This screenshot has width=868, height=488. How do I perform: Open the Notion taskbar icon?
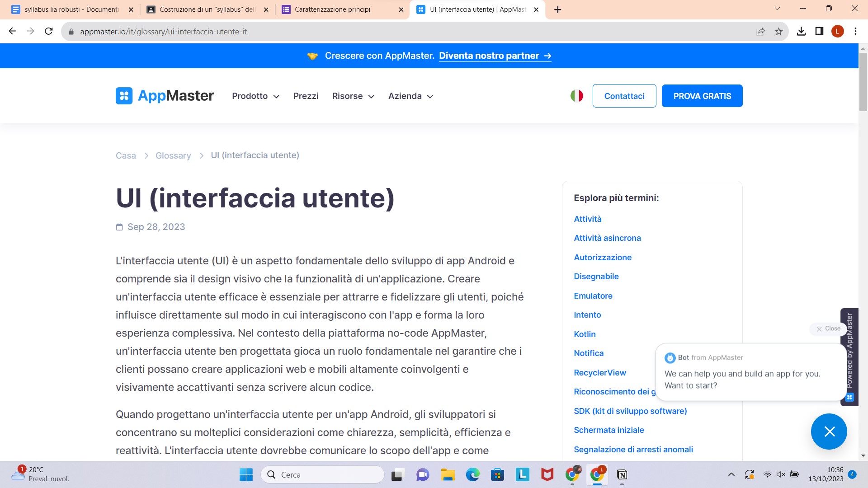click(x=622, y=474)
